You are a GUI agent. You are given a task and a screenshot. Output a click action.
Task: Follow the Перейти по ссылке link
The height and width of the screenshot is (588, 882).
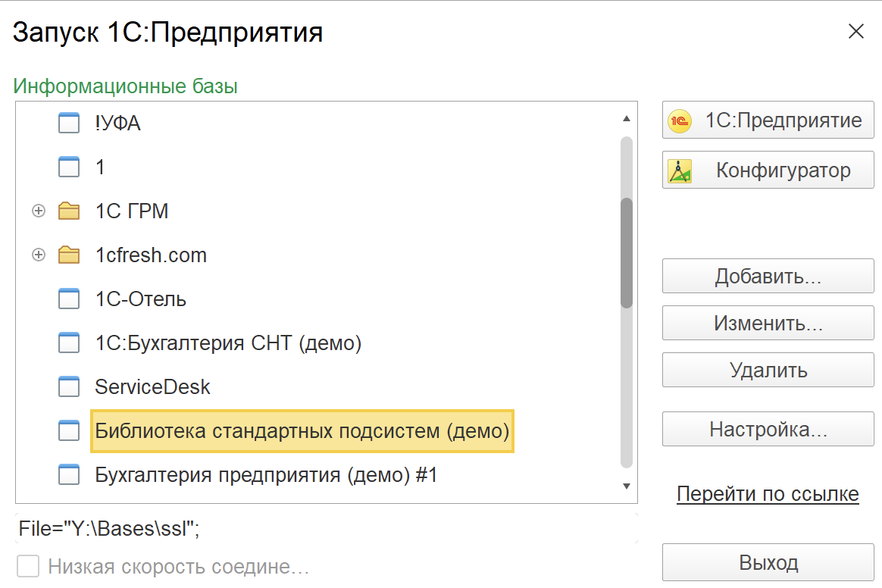click(768, 495)
